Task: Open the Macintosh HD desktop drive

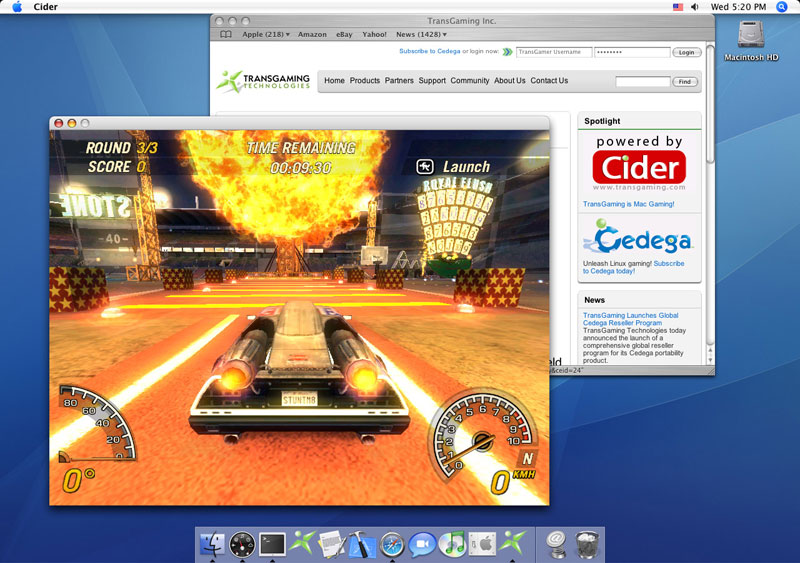Action: click(x=751, y=41)
